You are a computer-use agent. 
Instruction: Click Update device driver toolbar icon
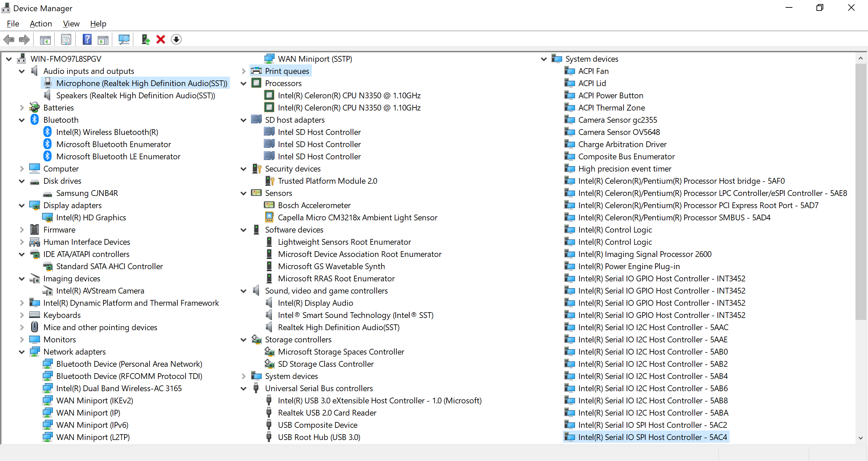click(x=145, y=40)
